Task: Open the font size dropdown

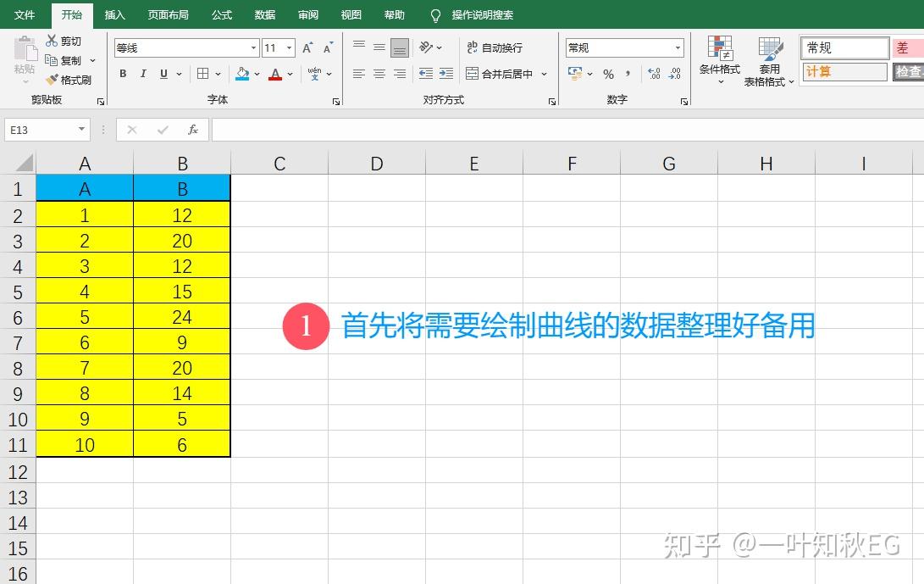Action: (x=288, y=47)
